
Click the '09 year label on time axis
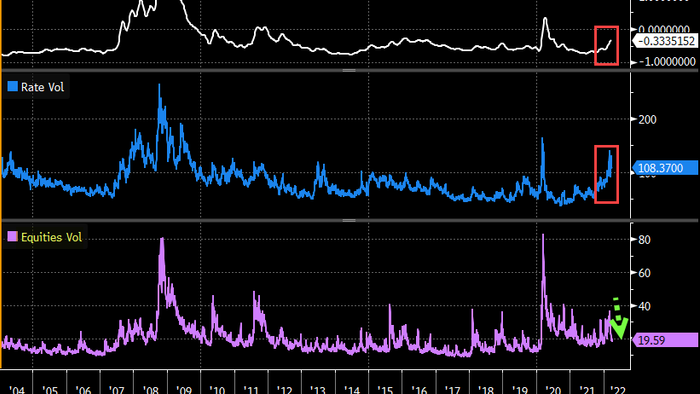tap(183, 390)
